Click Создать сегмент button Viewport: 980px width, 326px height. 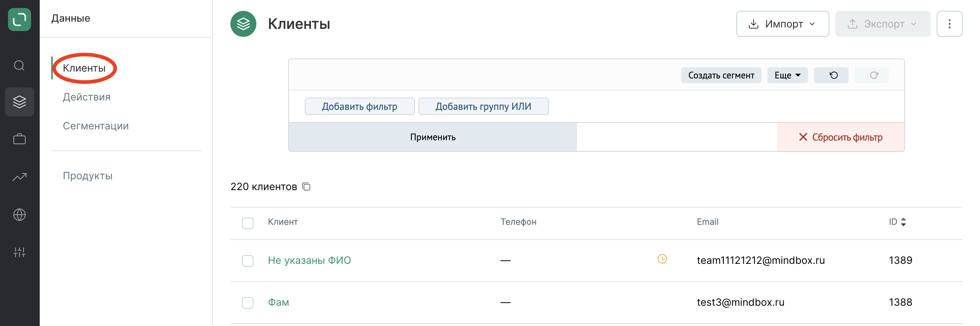coord(721,75)
